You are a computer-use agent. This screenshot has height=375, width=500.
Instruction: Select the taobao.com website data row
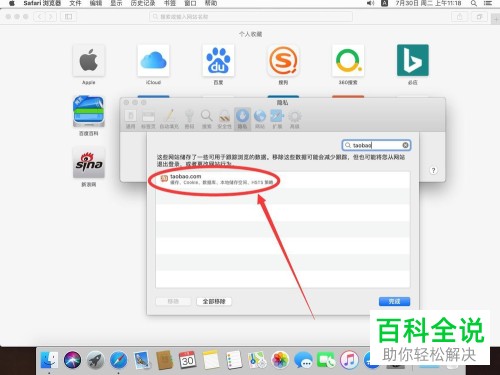tap(283, 179)
